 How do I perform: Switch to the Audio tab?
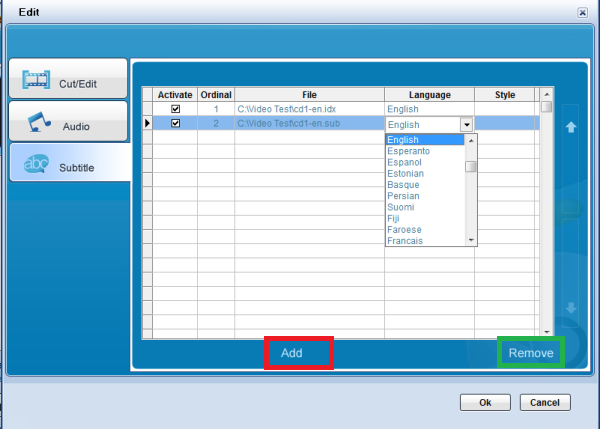pyautogui.click(x=68, y=121)
